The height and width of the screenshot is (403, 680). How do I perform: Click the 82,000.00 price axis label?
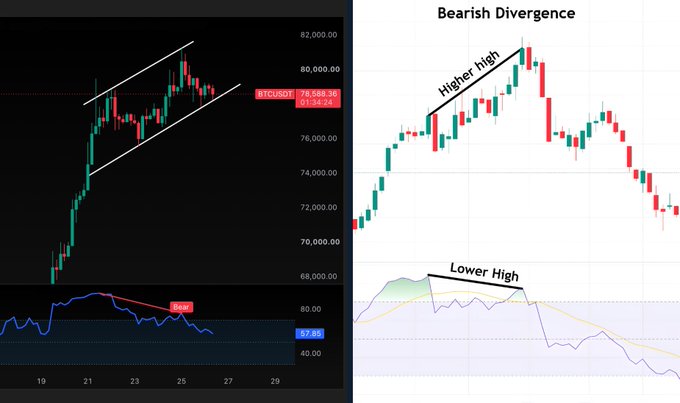pos(319,35)
